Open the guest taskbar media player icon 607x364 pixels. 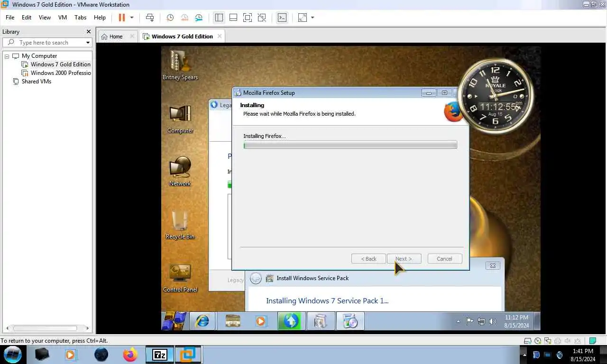[261, 321]
